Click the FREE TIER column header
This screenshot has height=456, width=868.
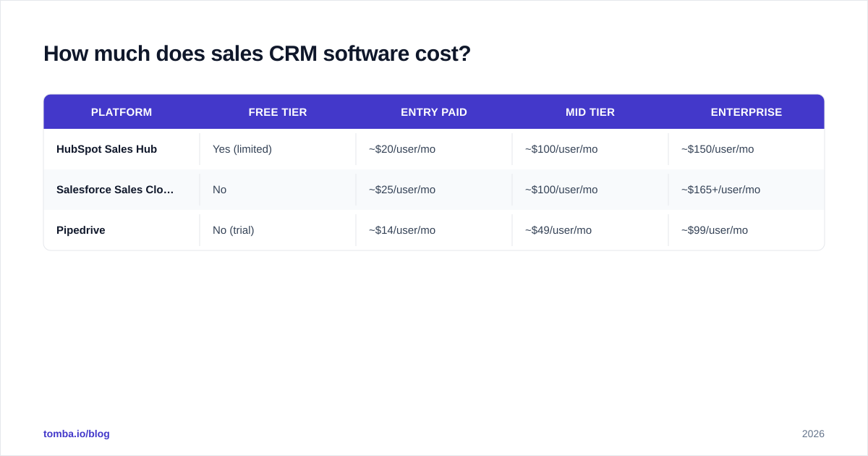coord(278,112)
